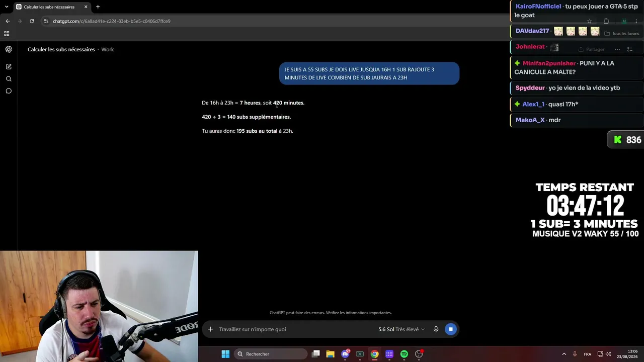Open Task View from the taskbar
The image size is (644, 362).
coord(315,354)
